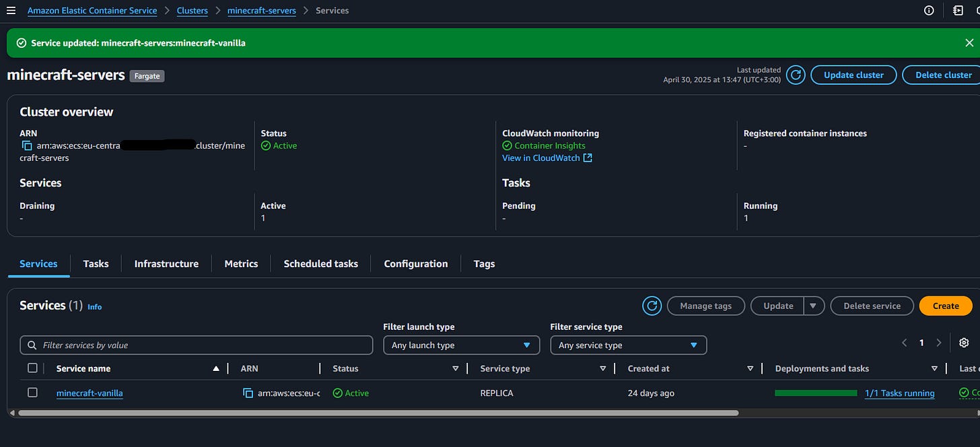Click Delete service button
Viewport: 980px width, 447px height.
pyautogui.click(x=872, y=306)
